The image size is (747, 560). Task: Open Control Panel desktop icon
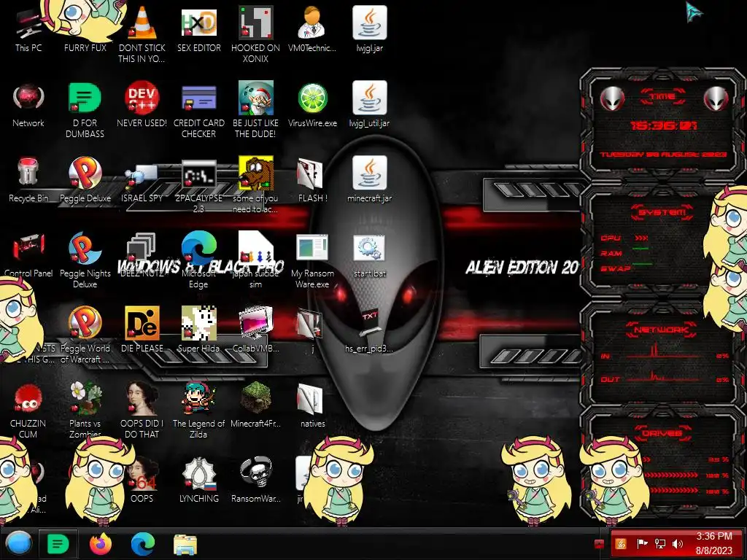[28, 248]
